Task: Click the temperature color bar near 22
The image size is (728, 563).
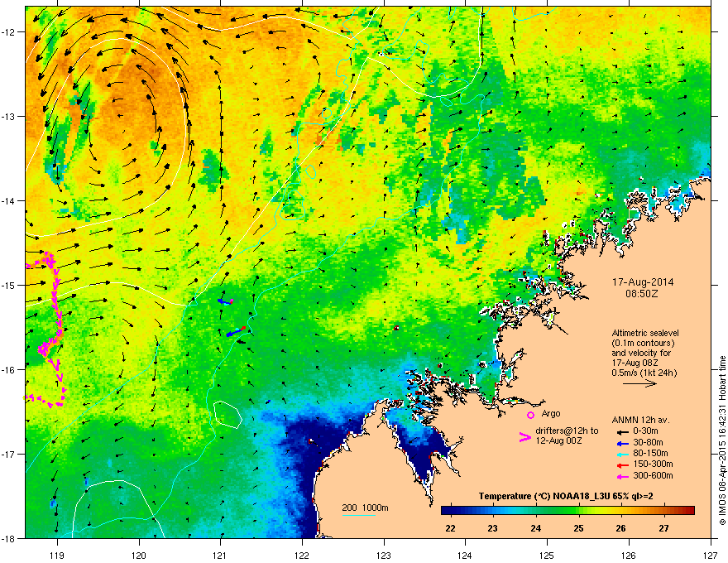Action: tap(450, 511)
